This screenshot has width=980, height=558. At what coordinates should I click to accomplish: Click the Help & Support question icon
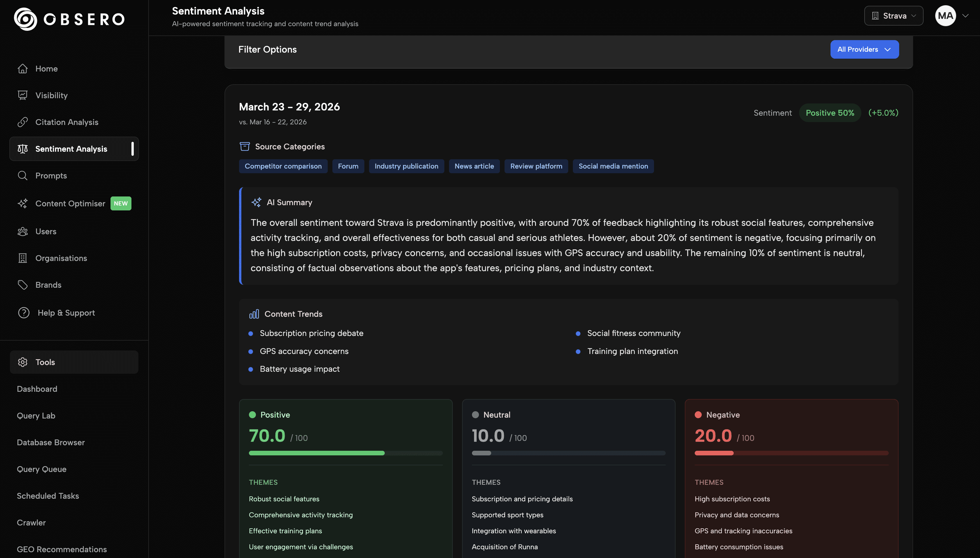(24, 313)
